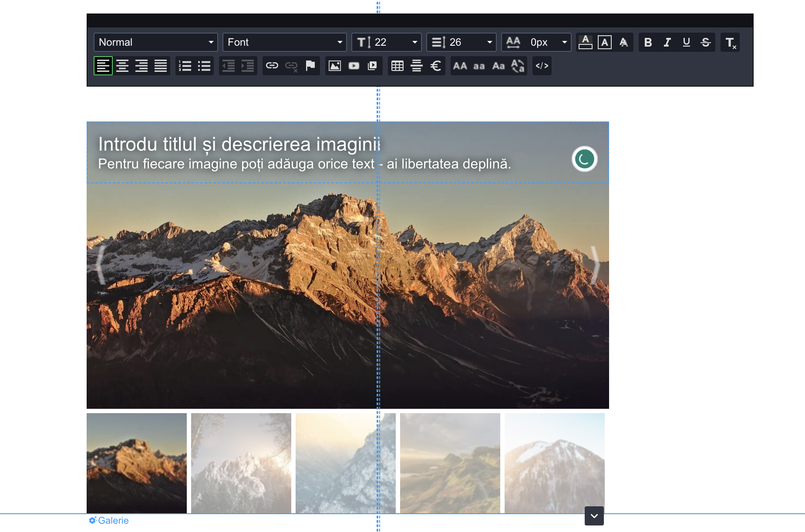Toggle italic formatting
The width and height of the screenshot is (805, 532).
pyautogui.click(x=667, y=43)
